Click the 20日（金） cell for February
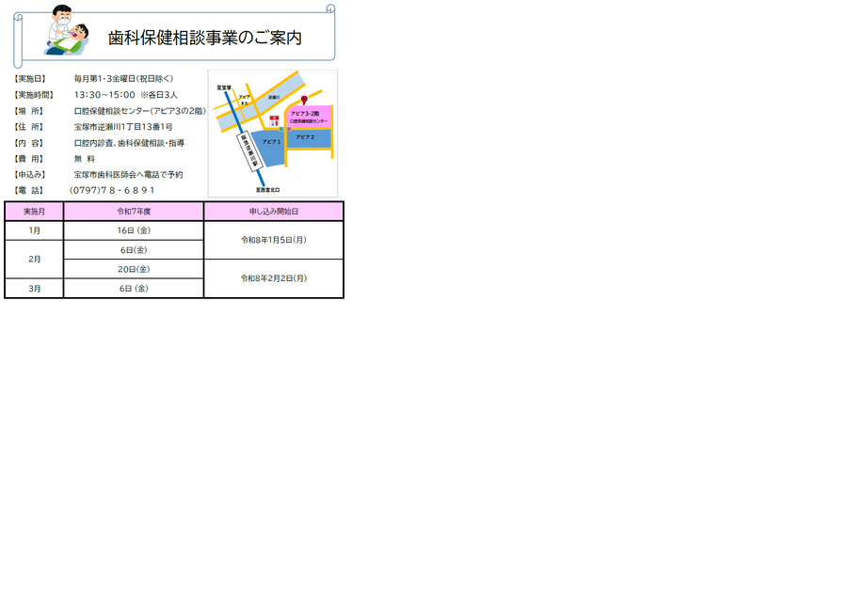The width and height of the screenshot is (847, 616). (x=133, y=269)
